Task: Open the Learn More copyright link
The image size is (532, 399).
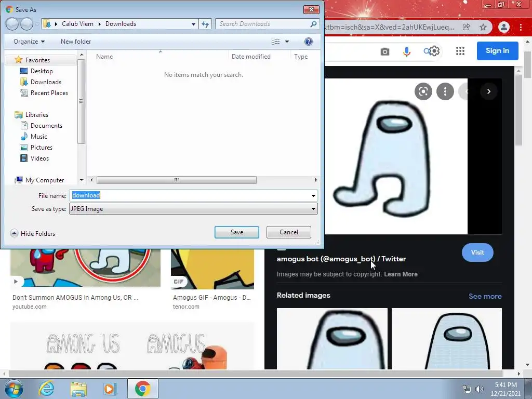Action: (401, 274)
